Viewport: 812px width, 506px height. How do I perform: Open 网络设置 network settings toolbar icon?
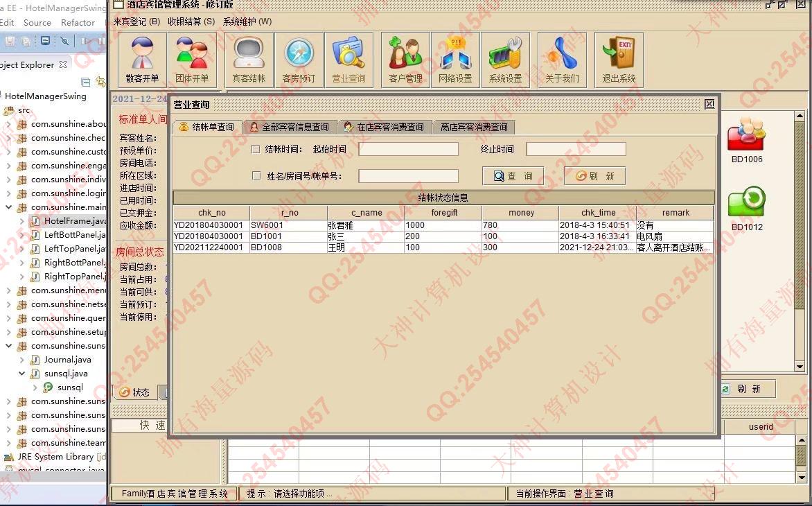pyautogui.click(x=455, y=60)
